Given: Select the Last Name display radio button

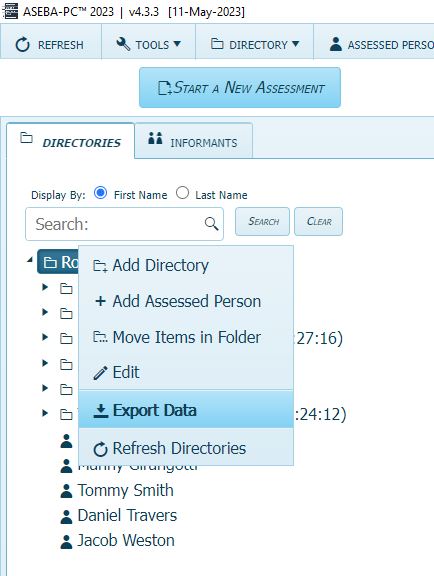Looking at the screenshot, I should (182, 193).
